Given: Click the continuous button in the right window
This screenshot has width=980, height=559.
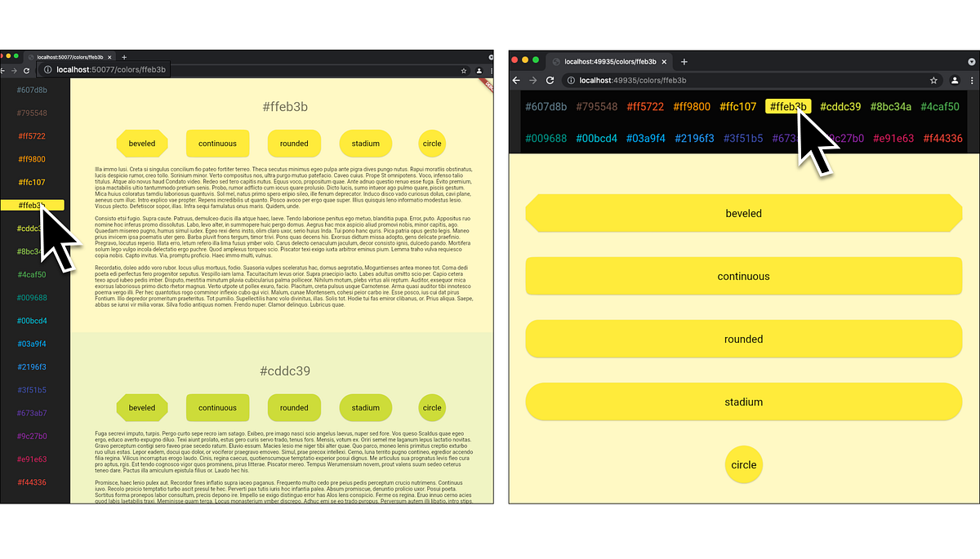Looking at the screenshot, I should (x=743, y=276).
